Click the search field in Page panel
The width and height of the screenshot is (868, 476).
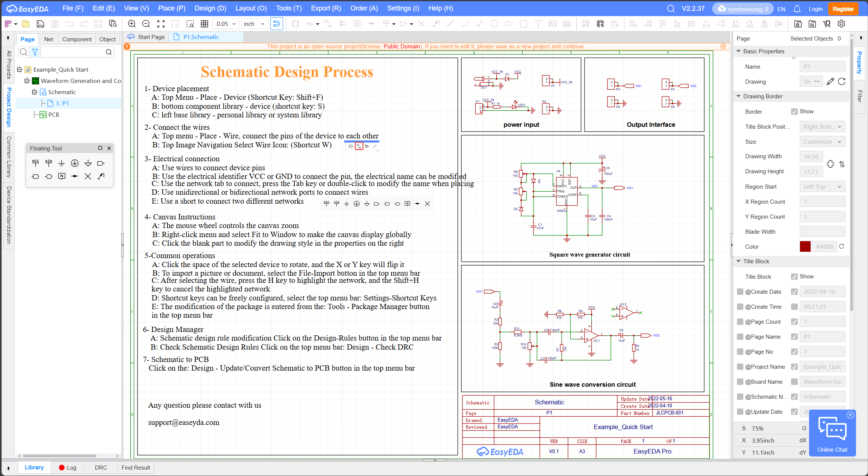click(x=73, y=52)
